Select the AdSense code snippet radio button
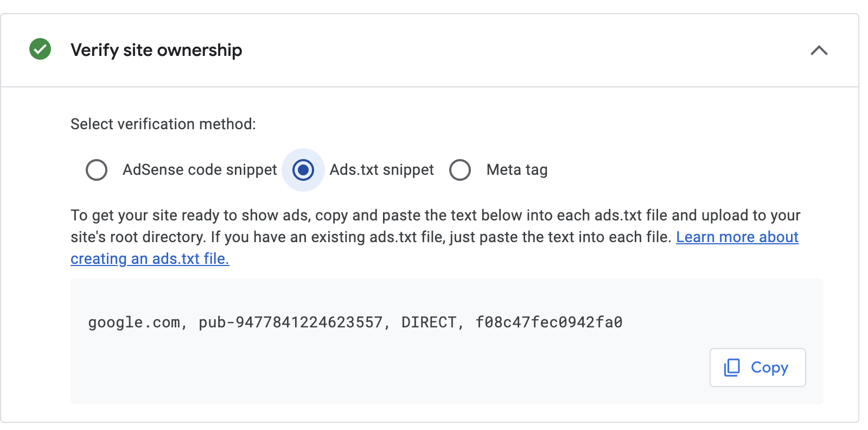This screenshot has height=430, width=868. 97,169
